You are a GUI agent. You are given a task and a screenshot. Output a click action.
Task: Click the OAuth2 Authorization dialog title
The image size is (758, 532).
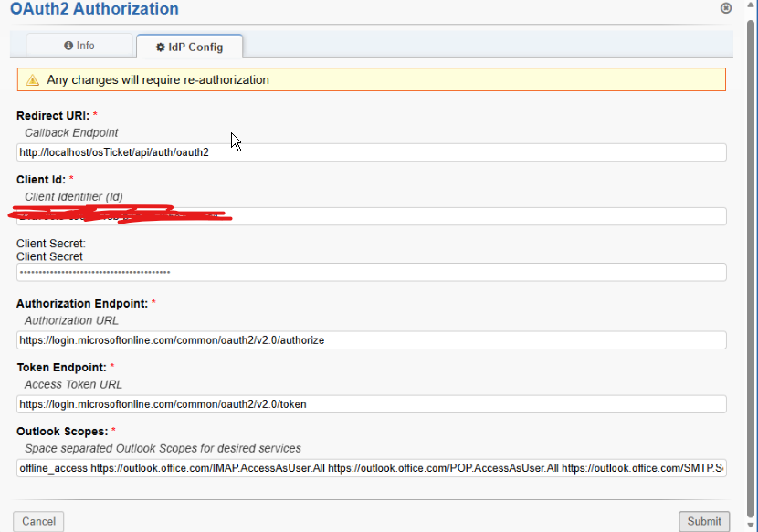click(94, 10)
